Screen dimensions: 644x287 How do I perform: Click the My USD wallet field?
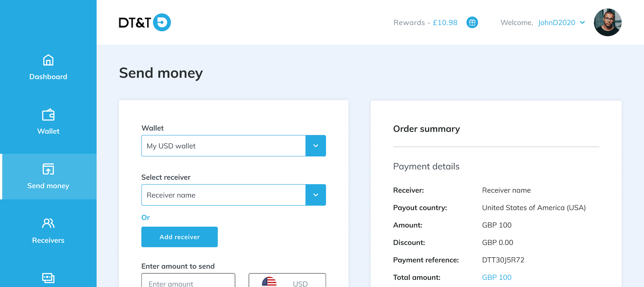click(224, 146)
